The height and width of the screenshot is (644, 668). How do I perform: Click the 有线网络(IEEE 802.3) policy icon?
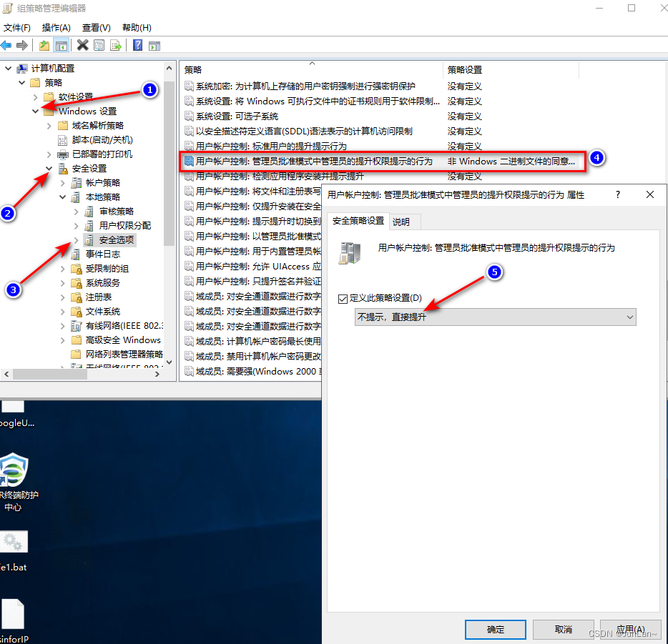point(76,326)
